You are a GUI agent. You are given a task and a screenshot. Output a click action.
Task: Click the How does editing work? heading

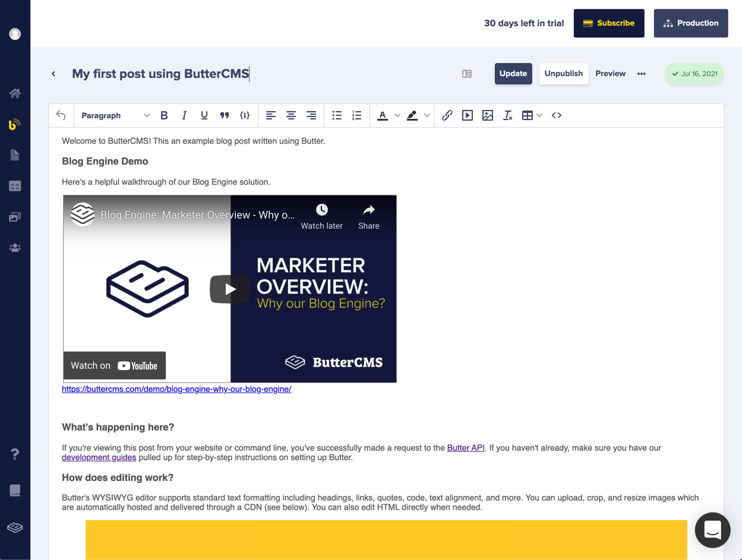118,477
